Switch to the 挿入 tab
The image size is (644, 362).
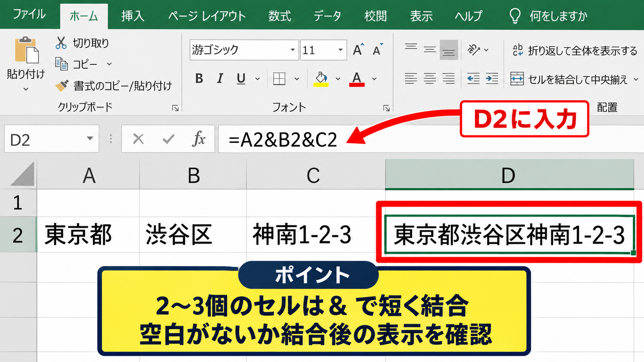[133, 16]
